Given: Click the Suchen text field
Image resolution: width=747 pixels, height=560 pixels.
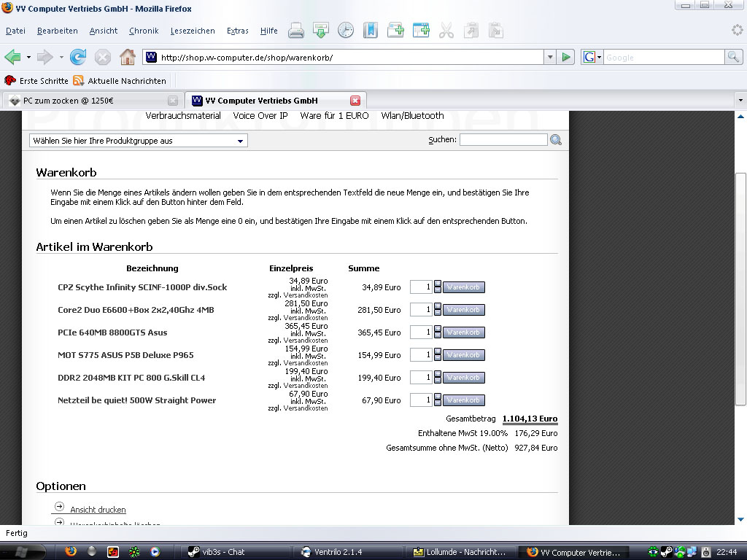Looking at the screenshot, I should tap(503, 139).
